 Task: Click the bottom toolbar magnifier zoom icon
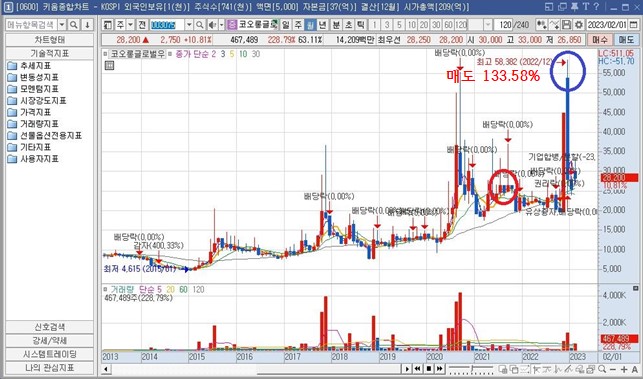pos(602,369)
